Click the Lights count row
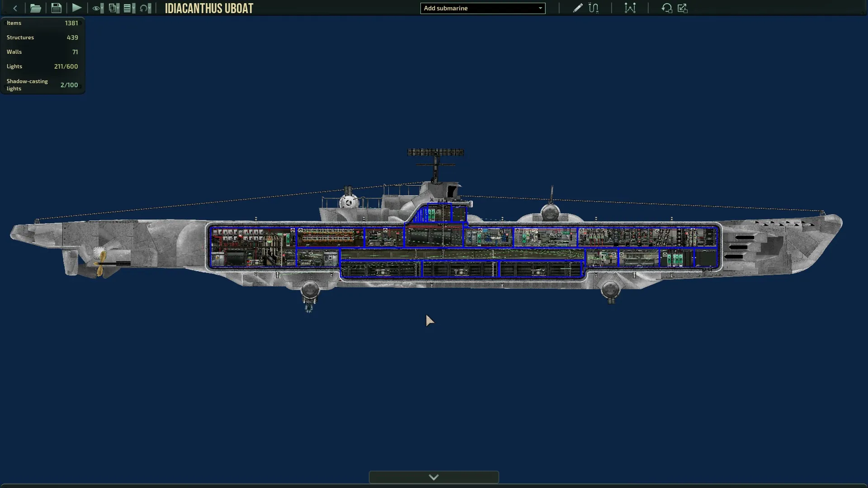 (42, 66)
